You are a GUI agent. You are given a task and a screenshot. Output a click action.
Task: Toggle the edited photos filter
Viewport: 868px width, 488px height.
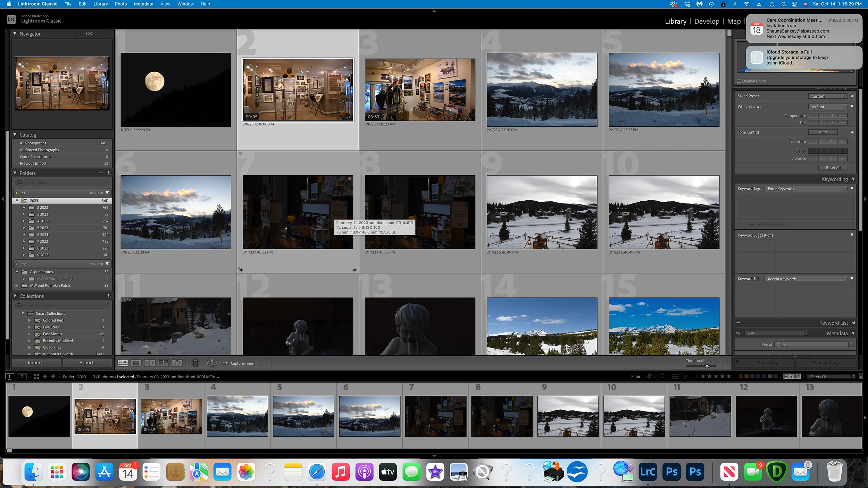(x=675, y=377)
